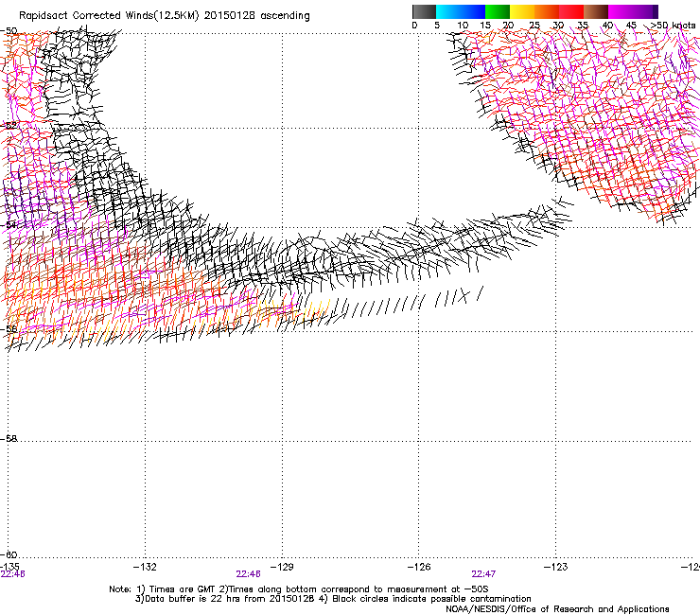The height and width of the screenshot is (615, 700).
Task: Click the '-126' longitude axis label
Action: (x=419, y=567)
